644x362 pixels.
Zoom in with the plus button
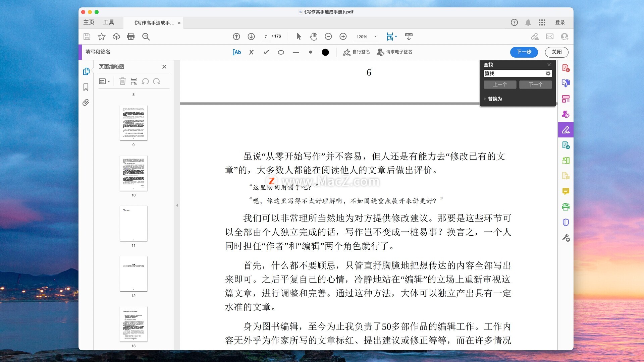[x=343, y=37]
